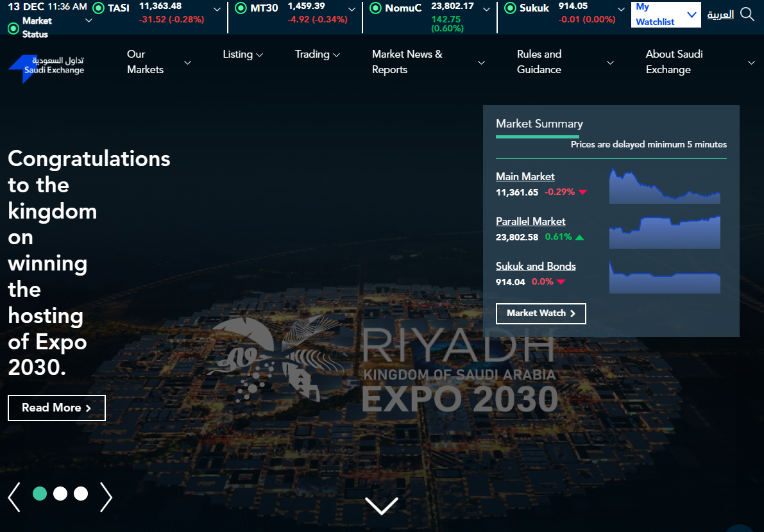The height and width of the screenshot is (532, 764).
Task: Expand the TASI index ticker chevron
Action: [217, 10]
